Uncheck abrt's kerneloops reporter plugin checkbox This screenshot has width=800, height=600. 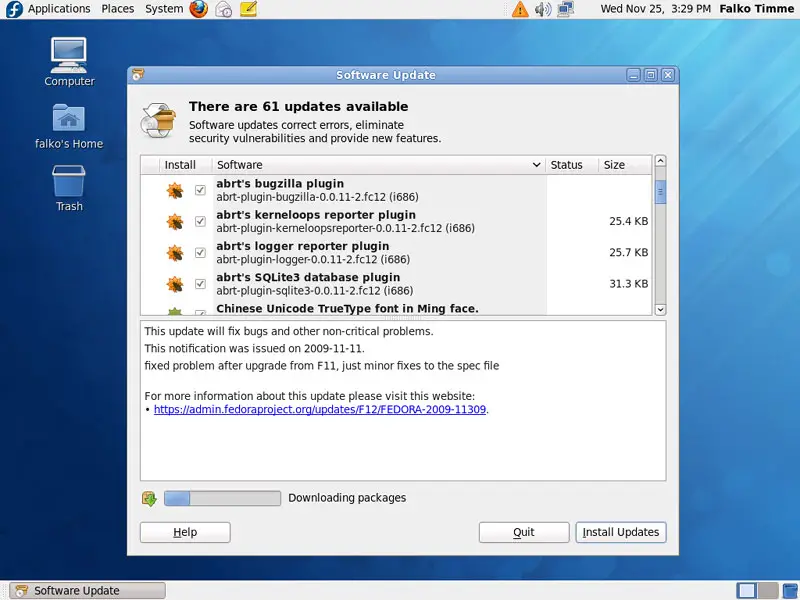click(200, 221)
